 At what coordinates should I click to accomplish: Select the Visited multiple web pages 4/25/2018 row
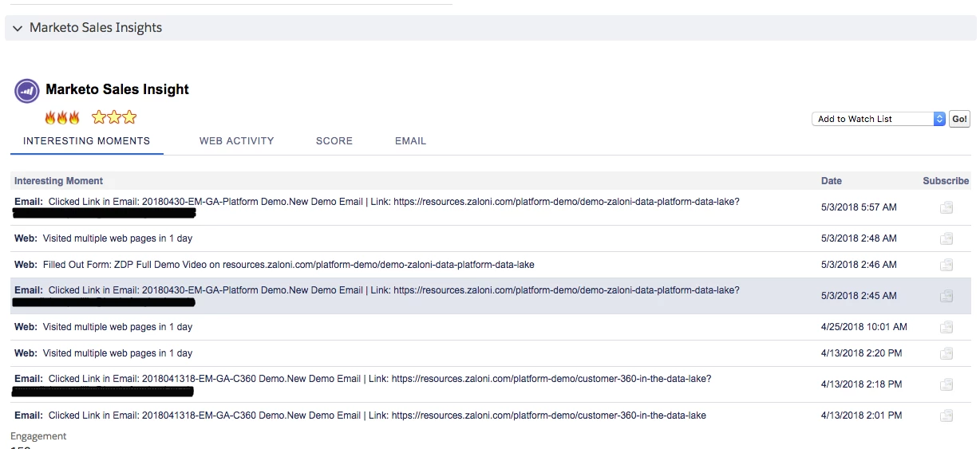coord(491,327)
